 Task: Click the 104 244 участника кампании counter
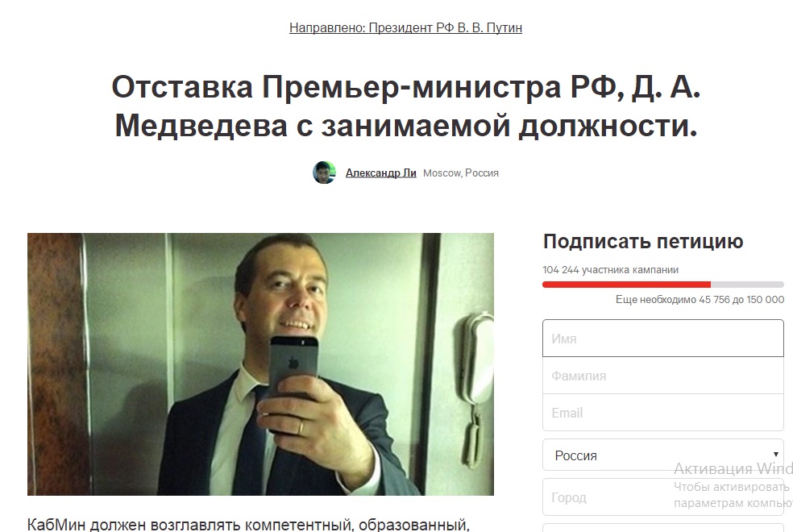[x=610, y=269]
